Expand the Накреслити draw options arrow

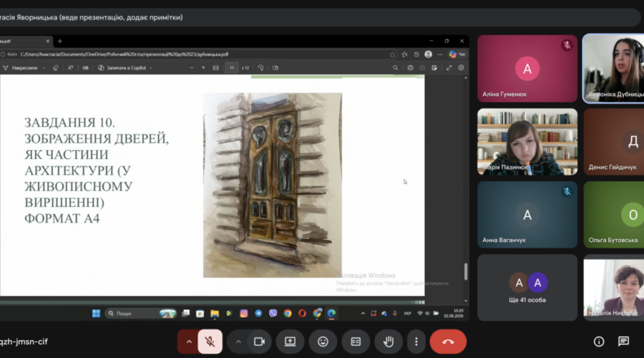44,68
